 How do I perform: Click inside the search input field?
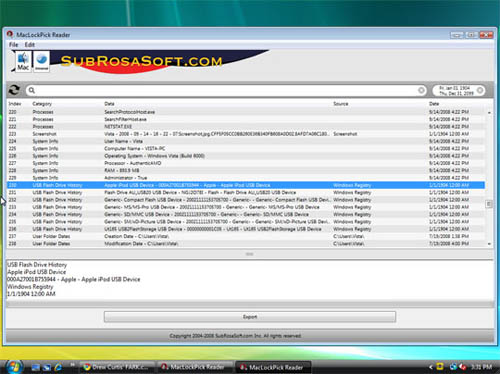coord(226,90)
